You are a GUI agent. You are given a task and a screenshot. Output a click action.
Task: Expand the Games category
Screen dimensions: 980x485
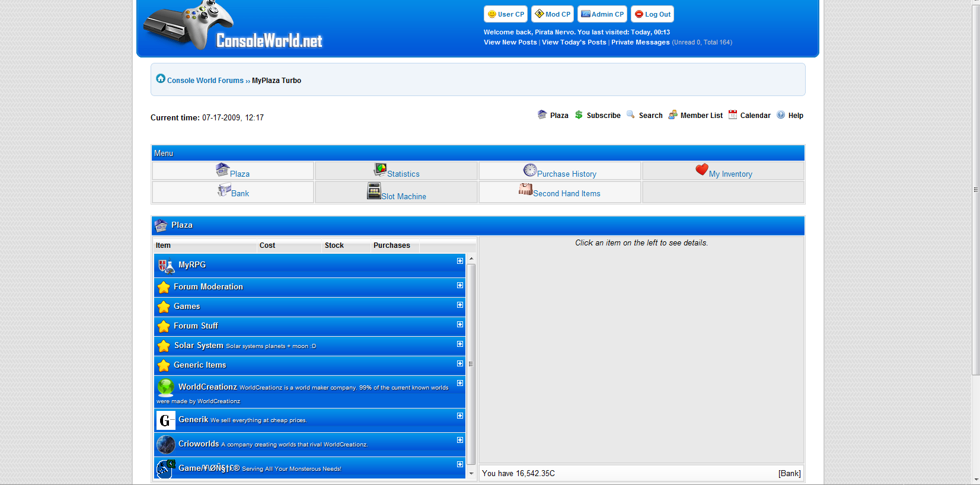[x=460, y=305]
